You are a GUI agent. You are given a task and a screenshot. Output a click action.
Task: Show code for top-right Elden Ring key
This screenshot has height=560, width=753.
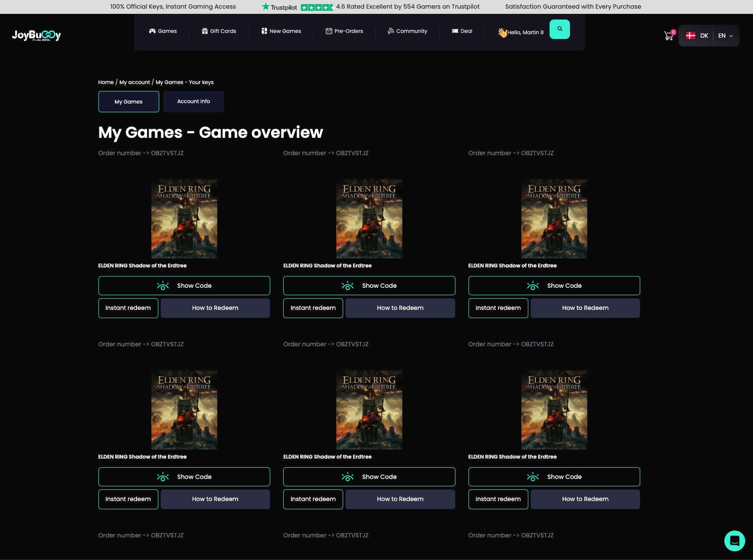554,286
